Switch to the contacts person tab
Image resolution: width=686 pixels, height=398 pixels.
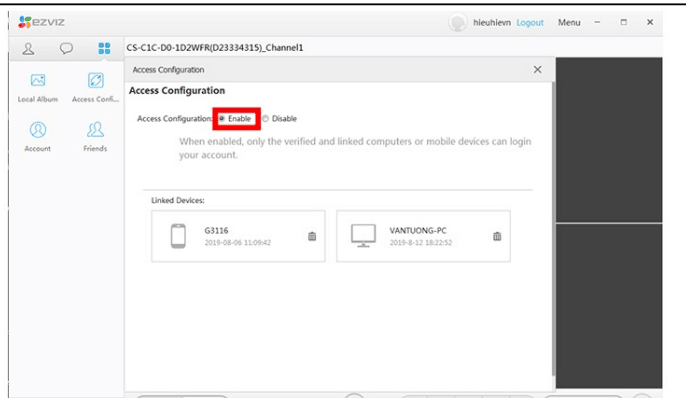pyautogui.click(x=28, y=49)
